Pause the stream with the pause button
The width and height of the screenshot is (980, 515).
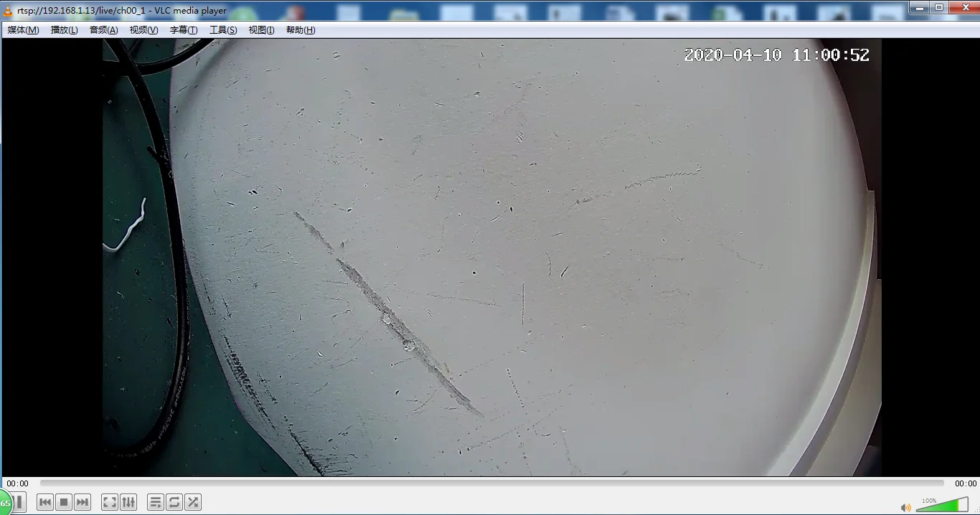tap(19, 502)
